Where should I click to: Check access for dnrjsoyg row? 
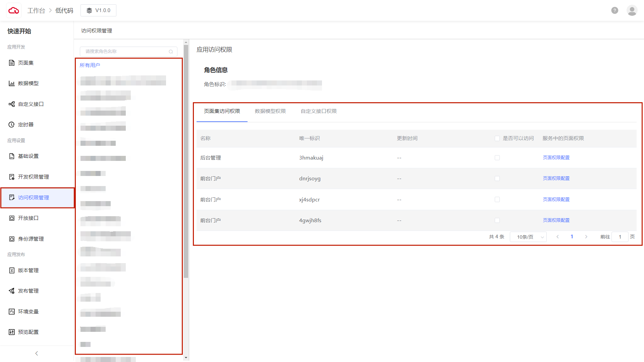[x=497, y=179]
